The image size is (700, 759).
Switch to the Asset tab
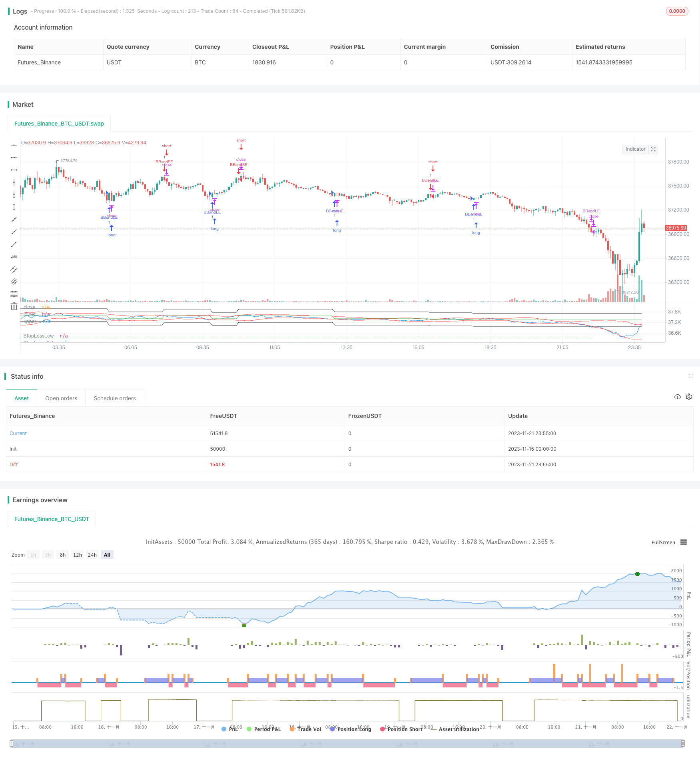click(x=22, y=398)
